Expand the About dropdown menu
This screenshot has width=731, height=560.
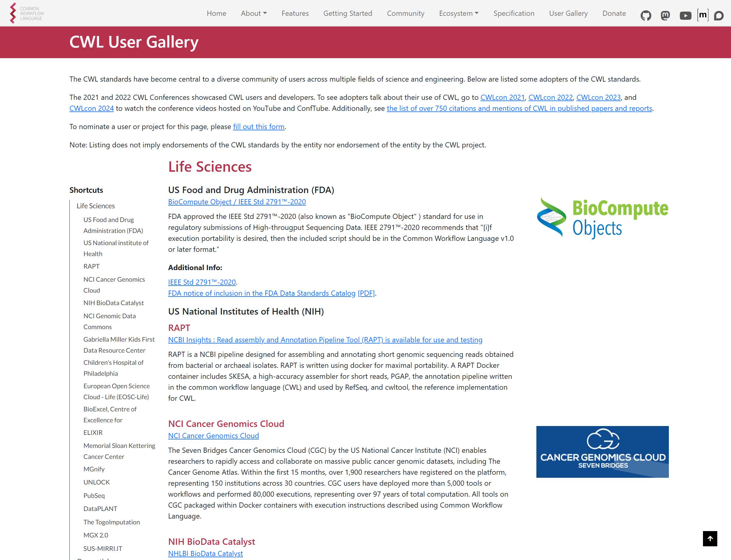254,13
